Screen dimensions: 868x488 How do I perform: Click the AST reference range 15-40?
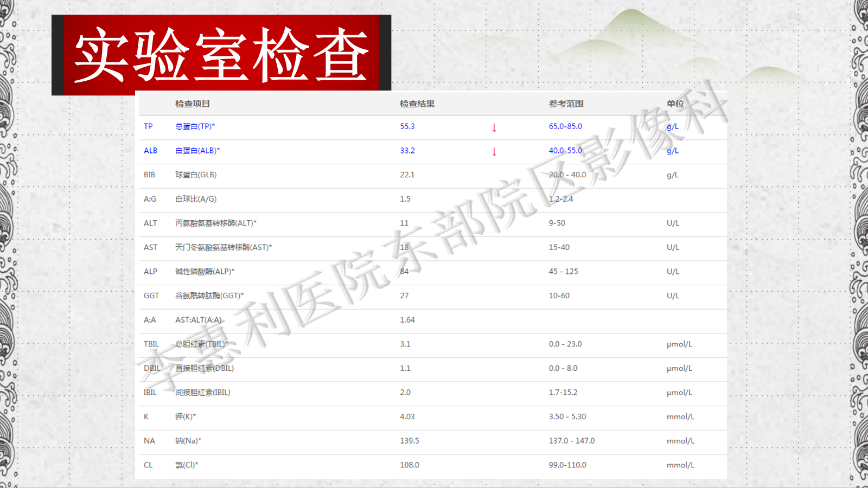coord(559,247)
